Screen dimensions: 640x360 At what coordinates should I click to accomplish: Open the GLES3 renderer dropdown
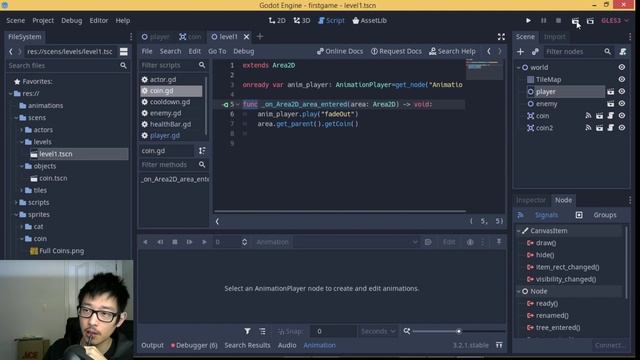click(x=615, y=20)
